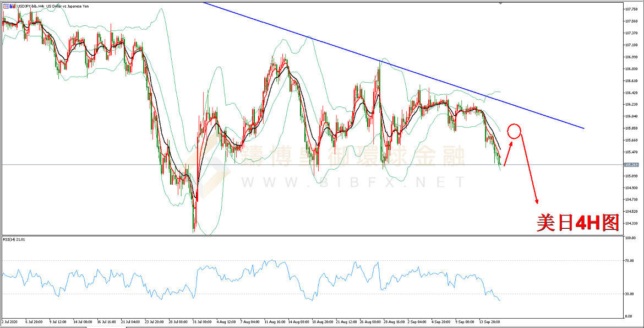
Task: Click the 106.230 level on price axis
Action: [631, 104]
